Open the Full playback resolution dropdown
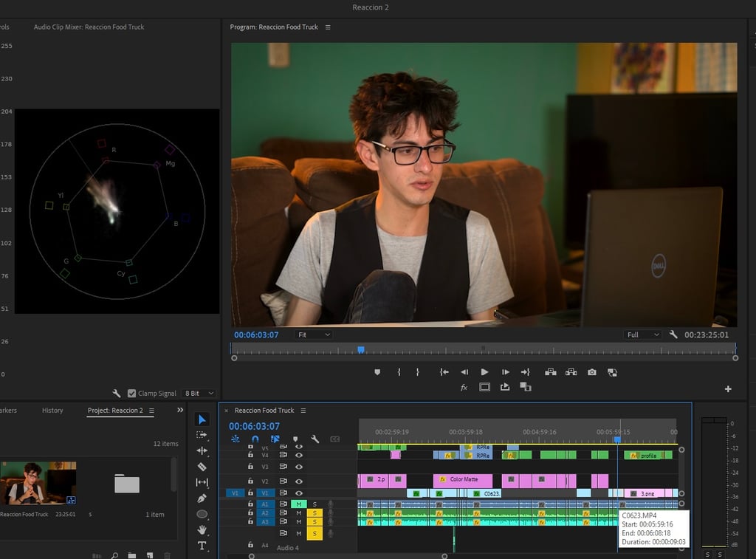756x559 pixels. tap(643, 335)
